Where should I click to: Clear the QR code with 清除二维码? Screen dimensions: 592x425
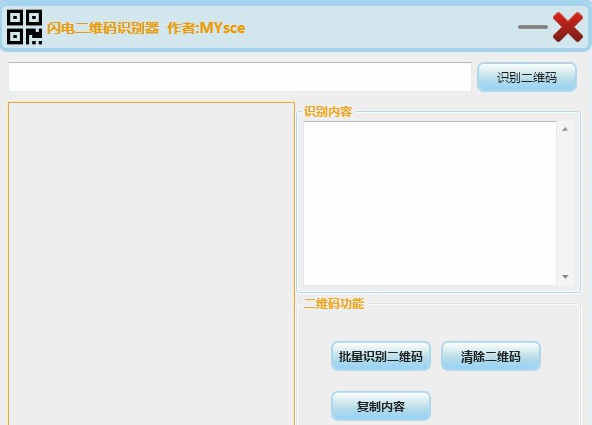[x=491, y=356]
